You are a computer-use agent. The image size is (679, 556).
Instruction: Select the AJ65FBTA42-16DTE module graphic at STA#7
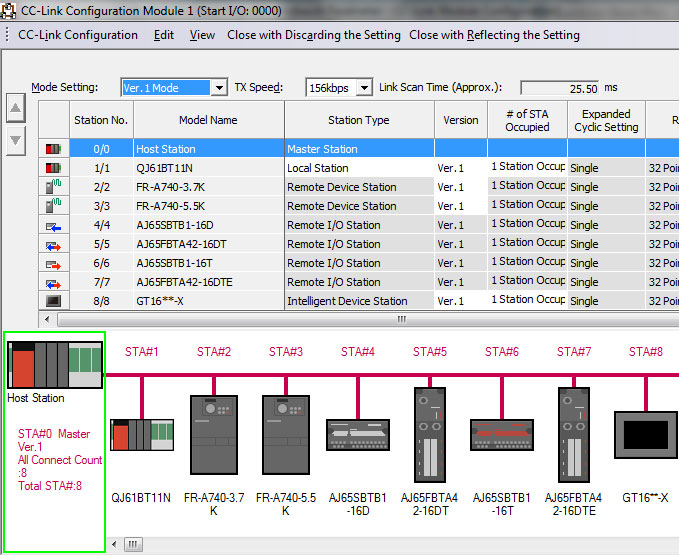click(574, 435)
